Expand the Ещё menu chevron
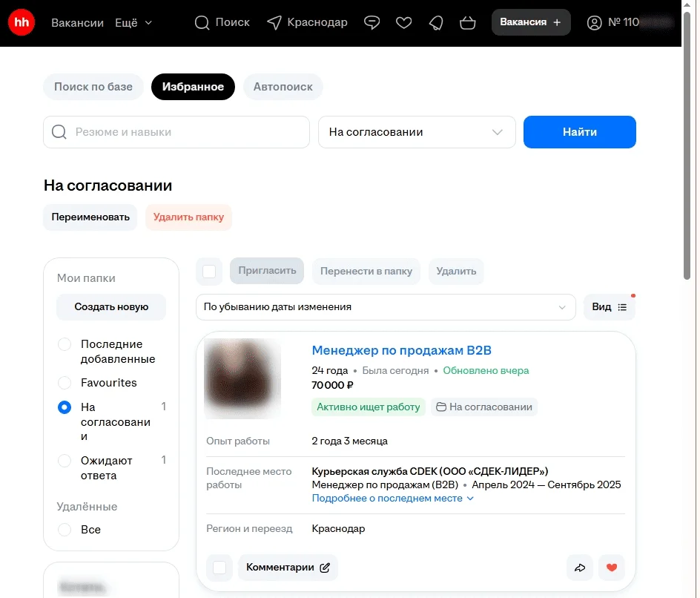Screen dimensions: 700x598 (x=148, y=23)
